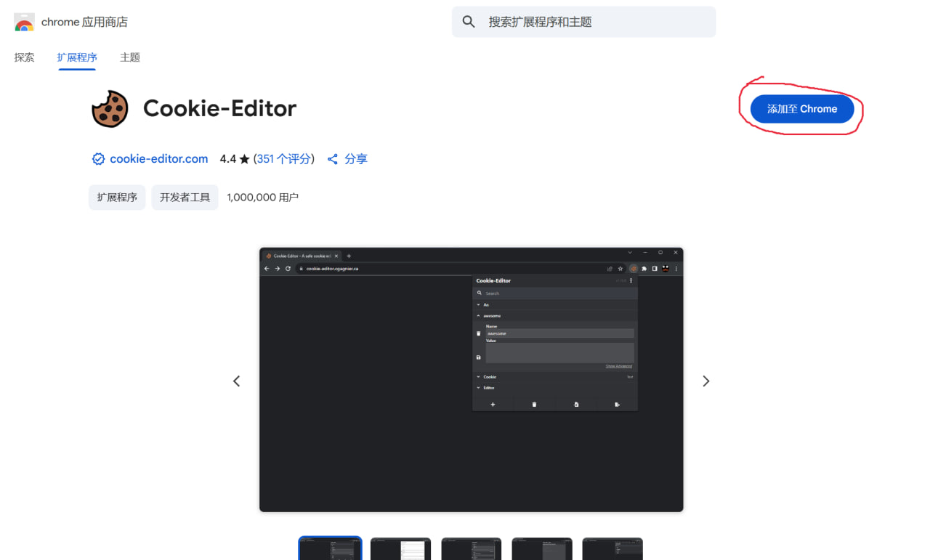Select the 扩展程序 tab in top navigation
This screenshot has height=560, width=930.
coord(77,57)
